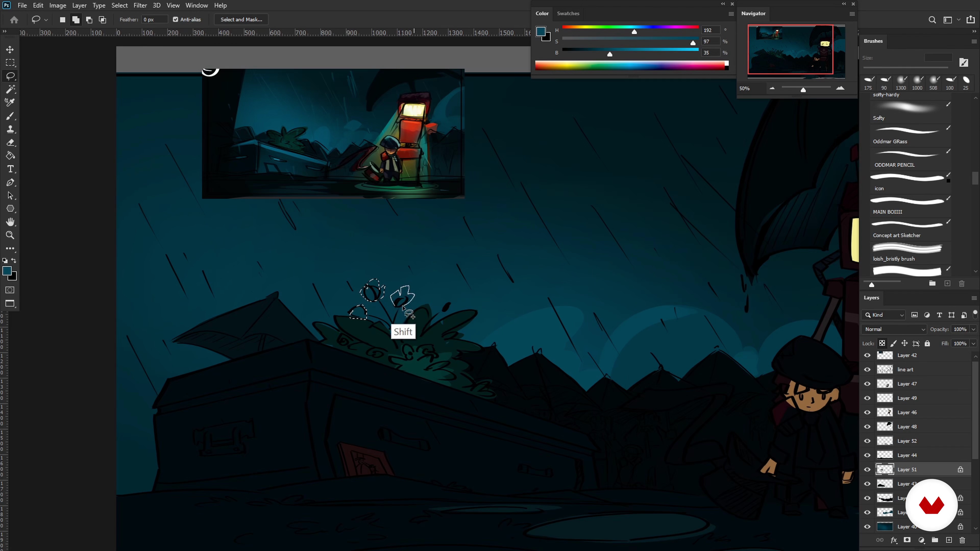The height and width of the screenshot is (551, 980).
Task: Open the Opacity dropdown arrow
Action: pyautogui.click(x=973, y=329)
